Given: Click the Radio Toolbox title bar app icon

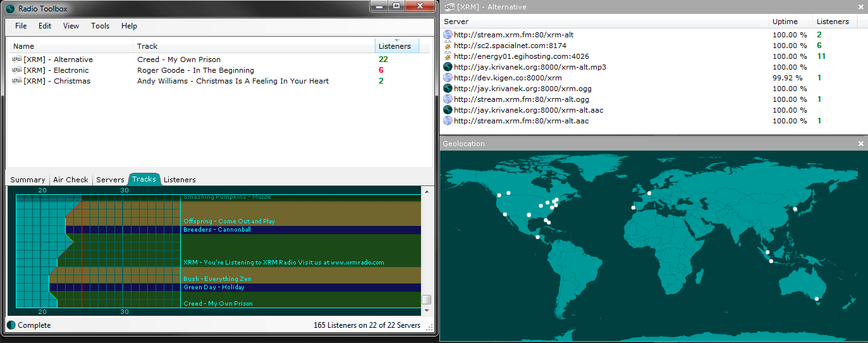Looking at the screenshot, I should point(10,9).
